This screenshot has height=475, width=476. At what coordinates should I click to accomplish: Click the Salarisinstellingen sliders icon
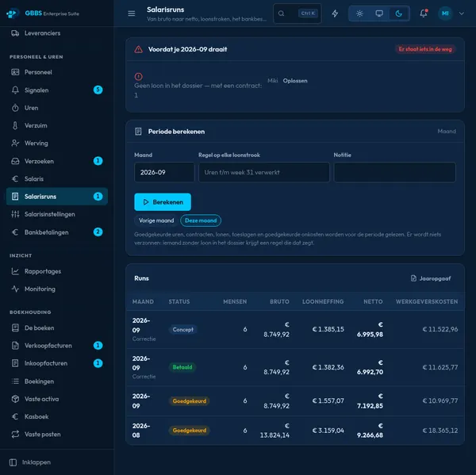[x=15, y=214]
